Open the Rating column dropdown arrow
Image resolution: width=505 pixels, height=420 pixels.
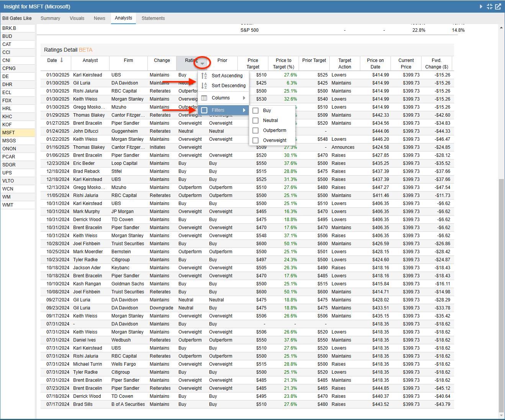[202, 63]
